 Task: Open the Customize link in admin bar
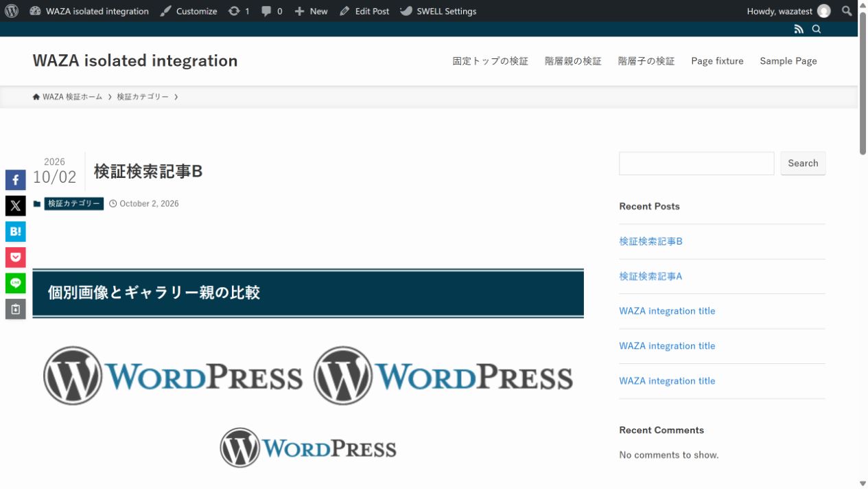point(189,11)
